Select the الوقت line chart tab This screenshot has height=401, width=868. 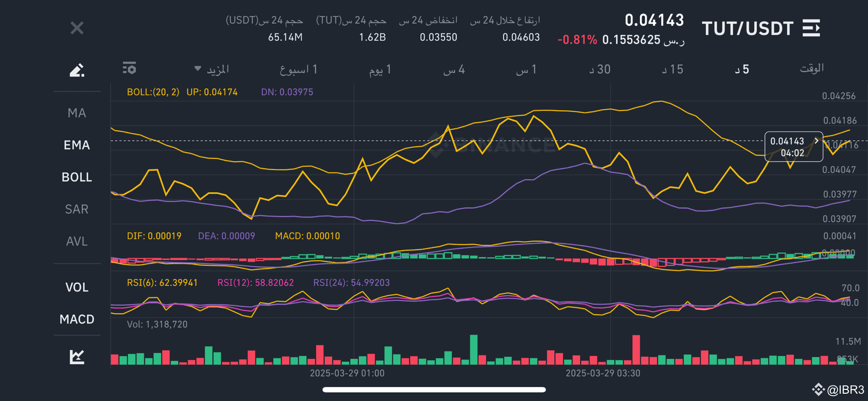click(x=812, y=68)
